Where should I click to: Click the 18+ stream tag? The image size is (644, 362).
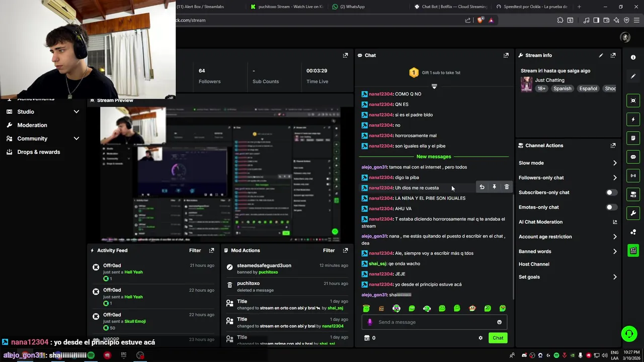541,88
